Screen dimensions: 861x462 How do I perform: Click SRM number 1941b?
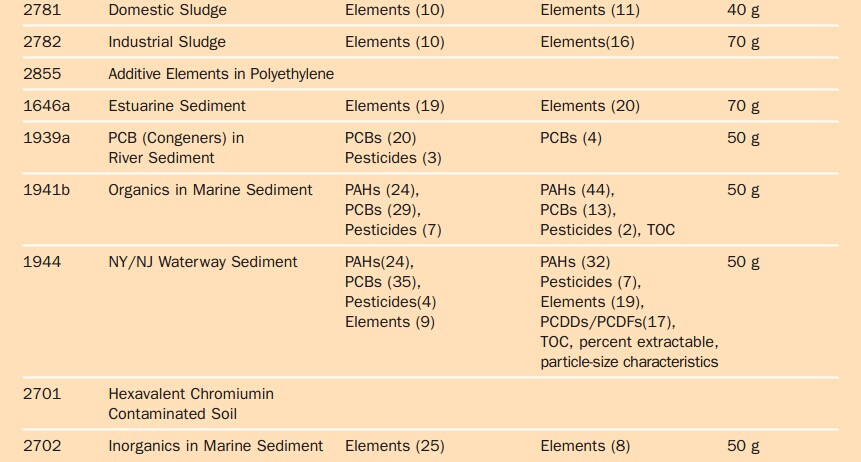tap(47, 190)
